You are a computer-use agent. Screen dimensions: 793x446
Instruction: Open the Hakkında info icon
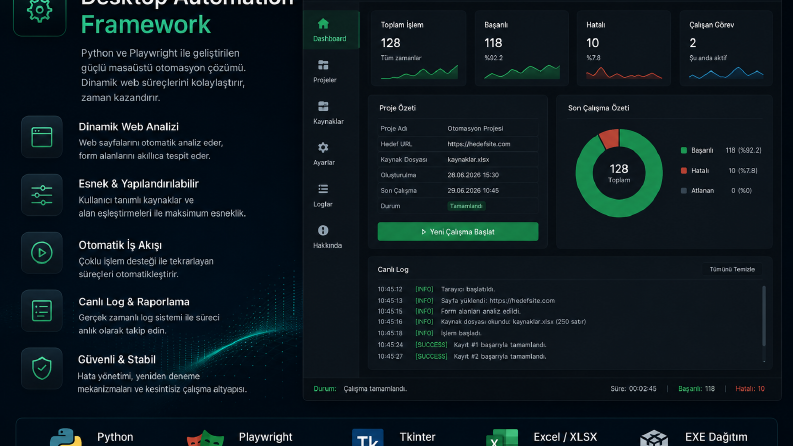[323, 231]
